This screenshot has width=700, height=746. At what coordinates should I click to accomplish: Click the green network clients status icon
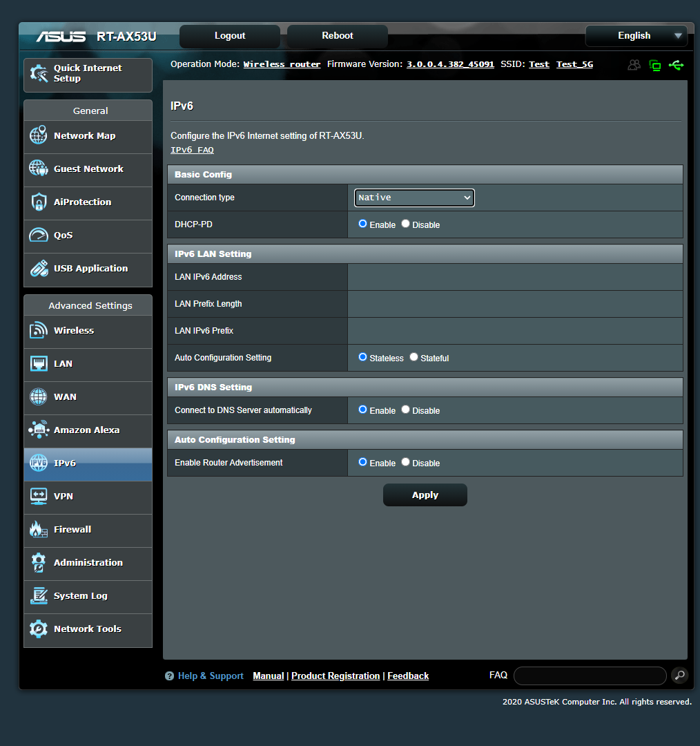[655, 65]
